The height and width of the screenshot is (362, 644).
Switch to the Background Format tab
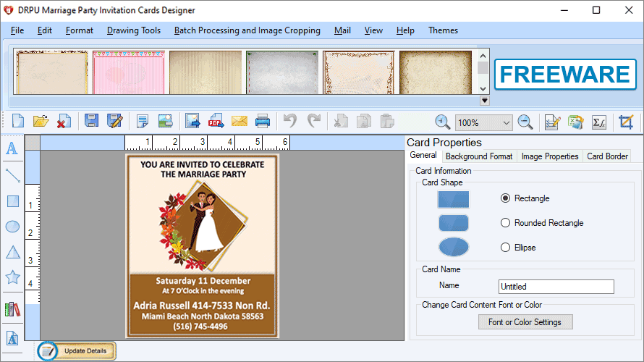point(479,156)
